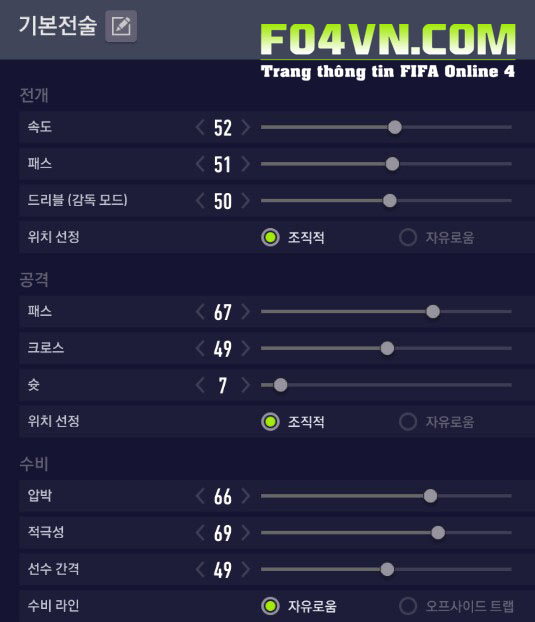Increase 공격 패스 value of 67
The width and height of the screenshot is (535, 622).
(246, 312)
